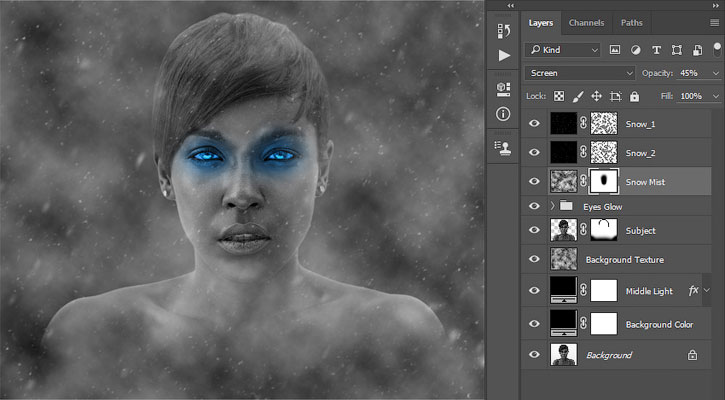The width and height of the screenshot is (725, 400).
Task: Select the Background Color layer name
Action: [x=659, y=325]
